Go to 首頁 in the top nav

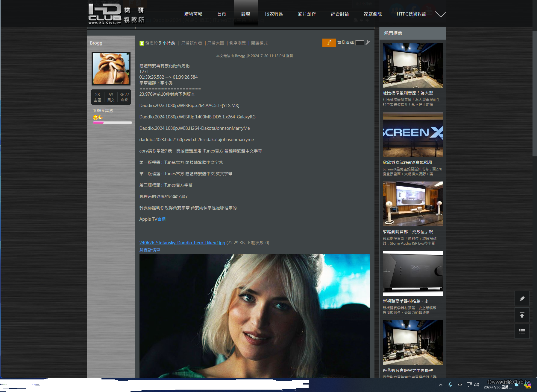click(222, 14)
